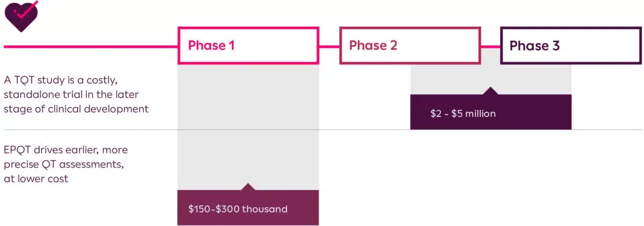Click the connector between Phase 2 and Phase 3
644x226 pixels.
click(491, 46)
